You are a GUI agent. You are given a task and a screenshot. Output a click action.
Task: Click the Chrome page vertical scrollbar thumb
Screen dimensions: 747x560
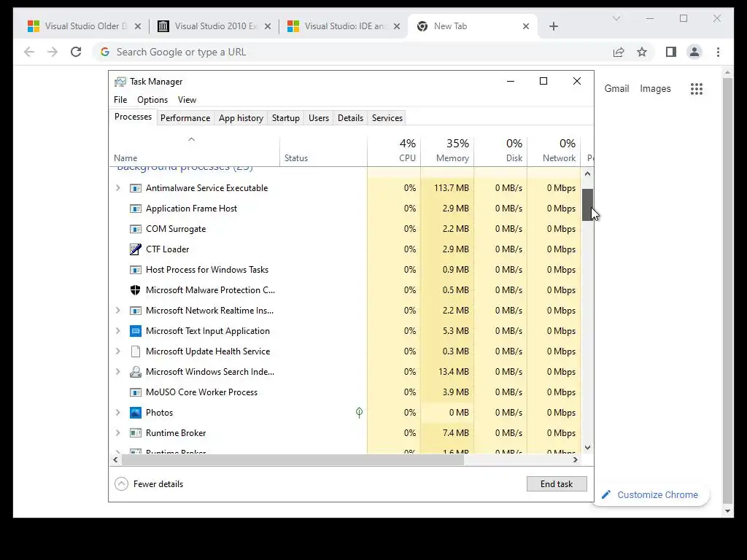727,290
